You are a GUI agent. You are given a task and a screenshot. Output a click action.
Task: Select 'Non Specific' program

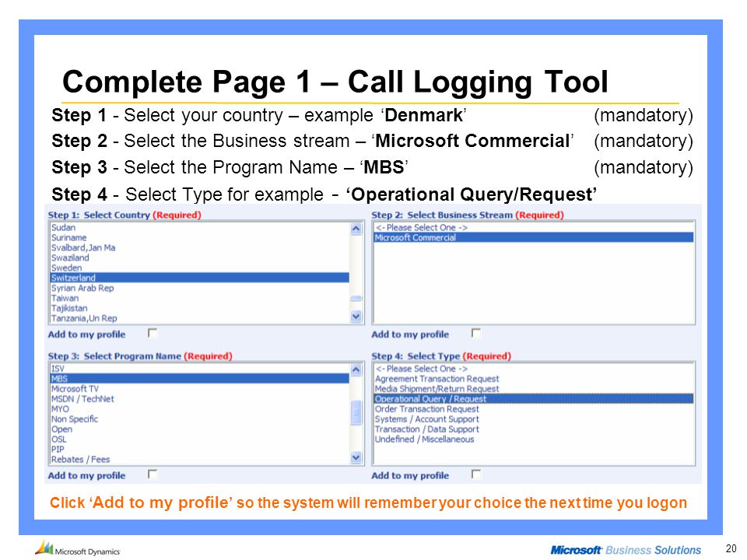(200, 419)
